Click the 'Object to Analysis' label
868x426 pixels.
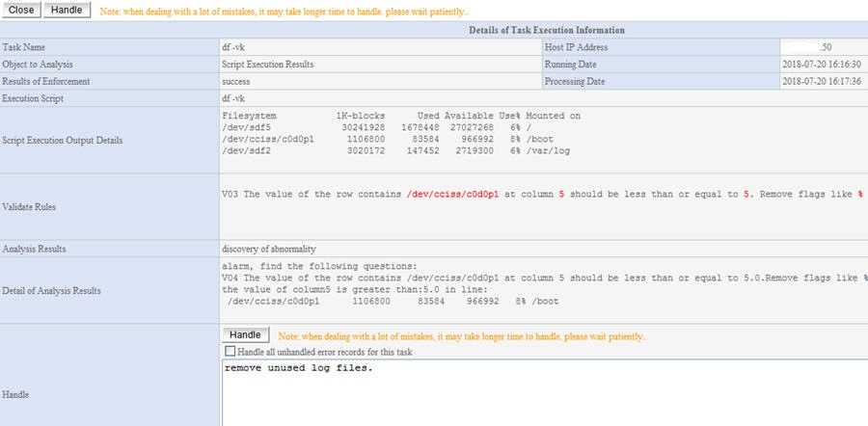coord(37,65)
